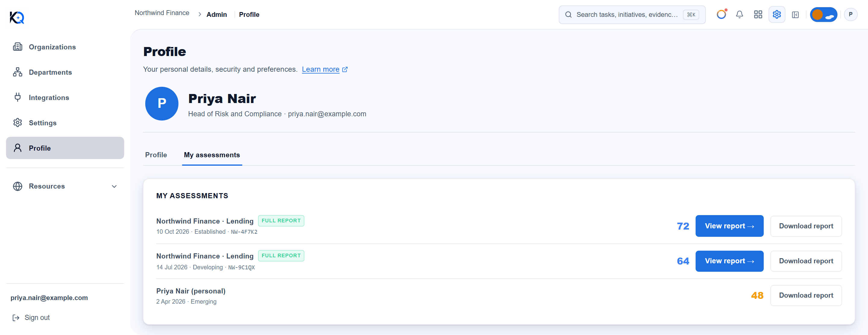Click "Head of Risk and Compliance" subtitle
The width and height of the screenshot is (868, 335).
pos(235,114)
